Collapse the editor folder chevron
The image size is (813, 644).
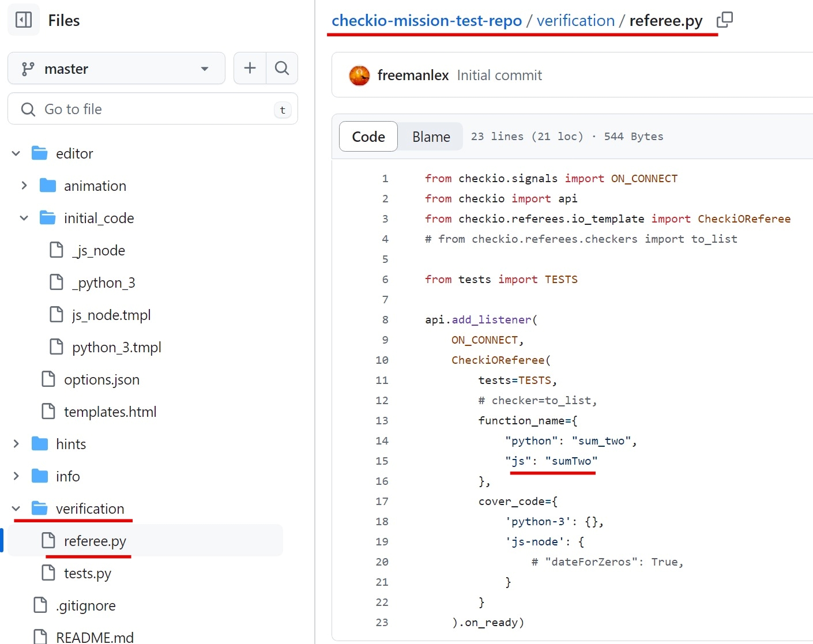[x=16, y=153]
